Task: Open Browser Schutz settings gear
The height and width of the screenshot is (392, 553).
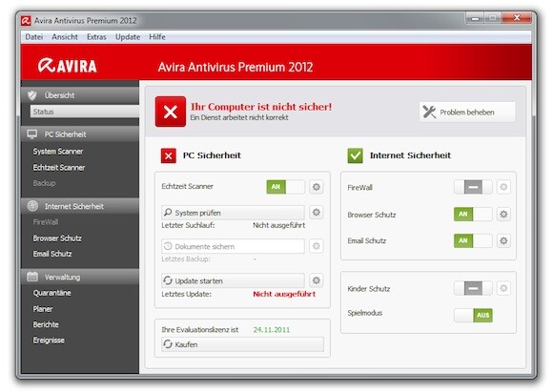Action: [x=503, y=214]
